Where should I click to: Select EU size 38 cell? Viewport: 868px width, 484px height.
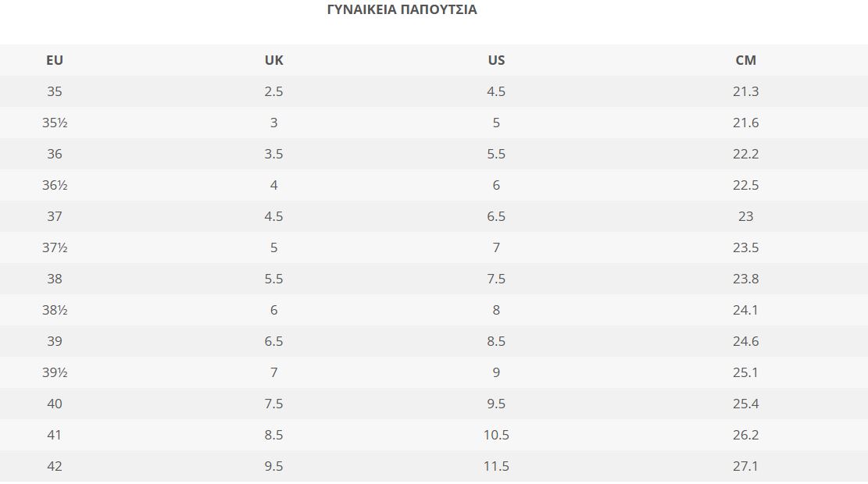[55, 279]
